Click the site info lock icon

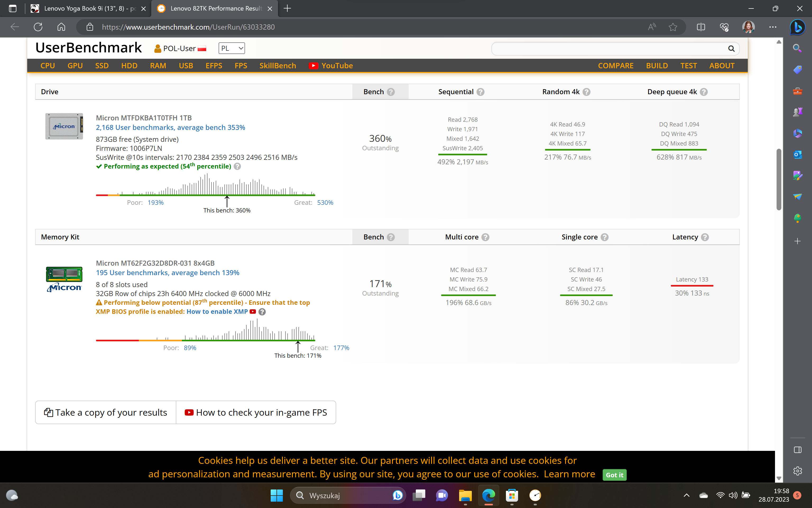(90, 27)
